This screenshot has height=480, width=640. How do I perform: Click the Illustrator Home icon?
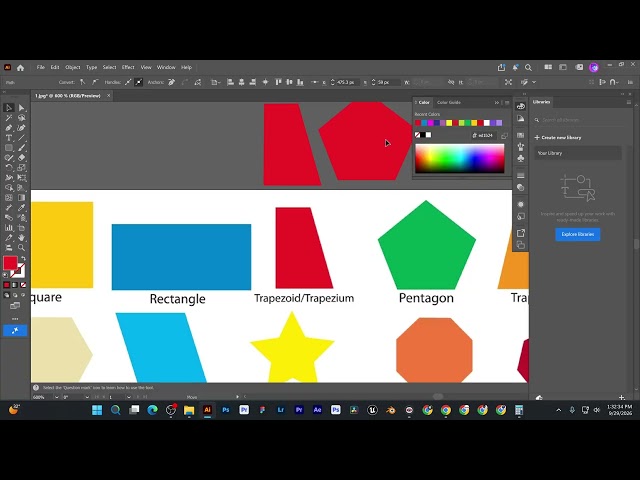coord(20,68)
